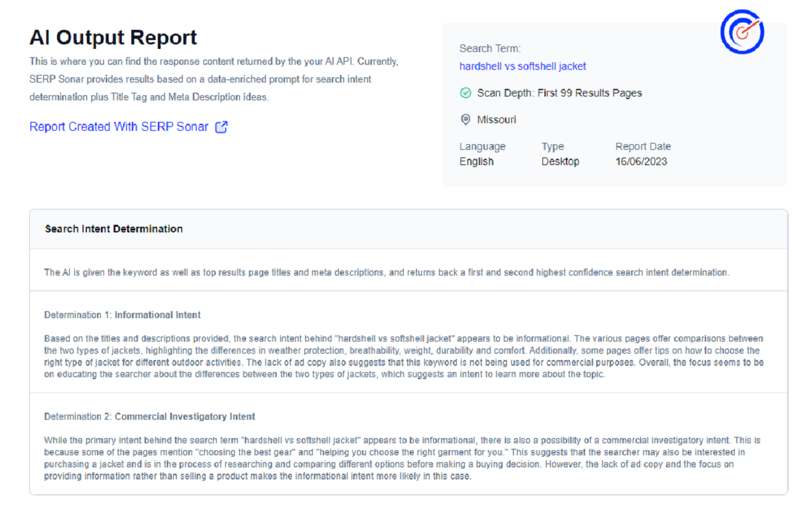The width and height of the screenshot is (812, 508).
Task: Click the Type label
Action: 553,147
